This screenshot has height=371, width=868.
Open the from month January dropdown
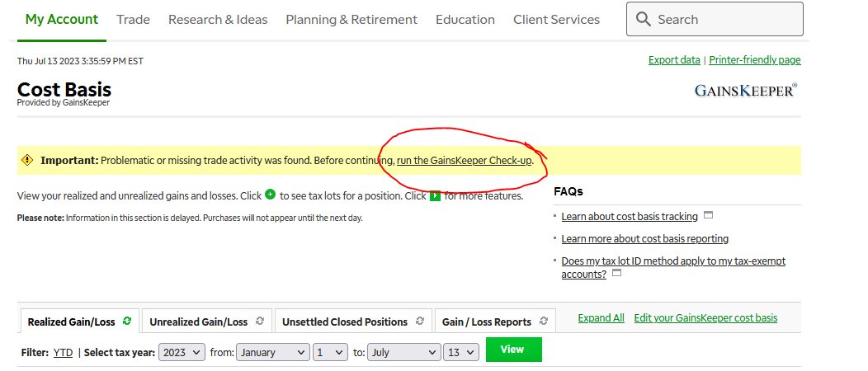pyautogui.click(x=273, y=352)
